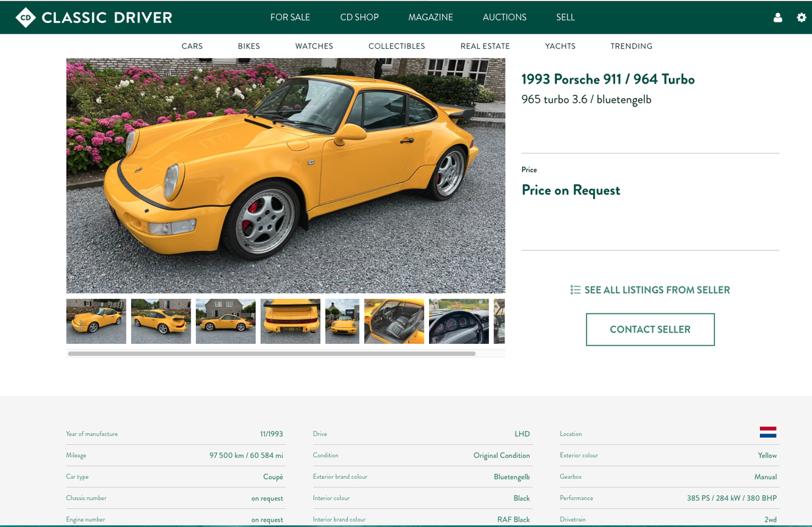Open the Collectibles category
The width and height of the screenshot is (812, 527).
tap(397, 46)
